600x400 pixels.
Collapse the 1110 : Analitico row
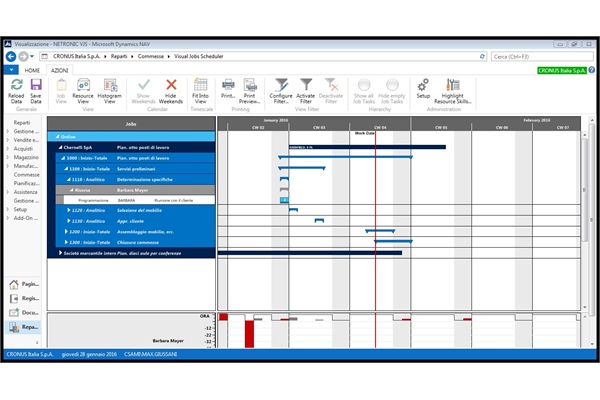click(x=69, y=180)
